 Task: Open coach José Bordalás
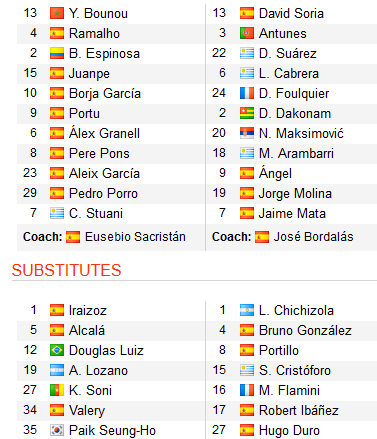[x=313, y=237]
